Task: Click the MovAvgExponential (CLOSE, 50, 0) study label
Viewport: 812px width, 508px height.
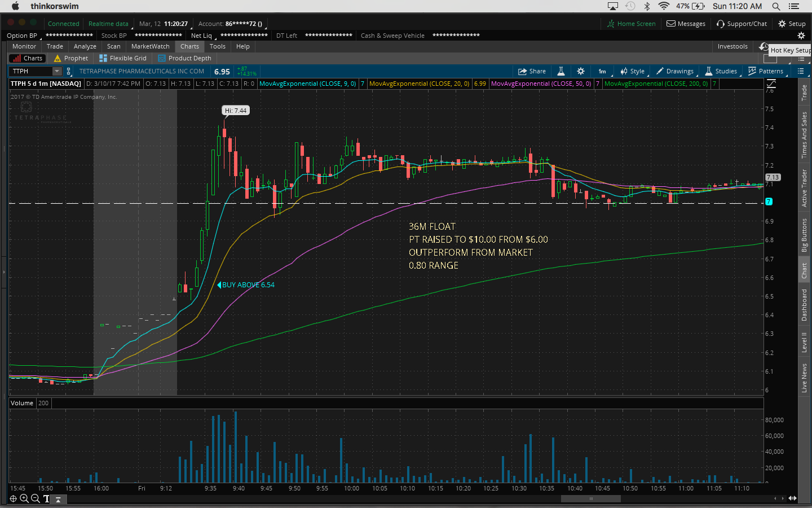Action: point(541,84)
